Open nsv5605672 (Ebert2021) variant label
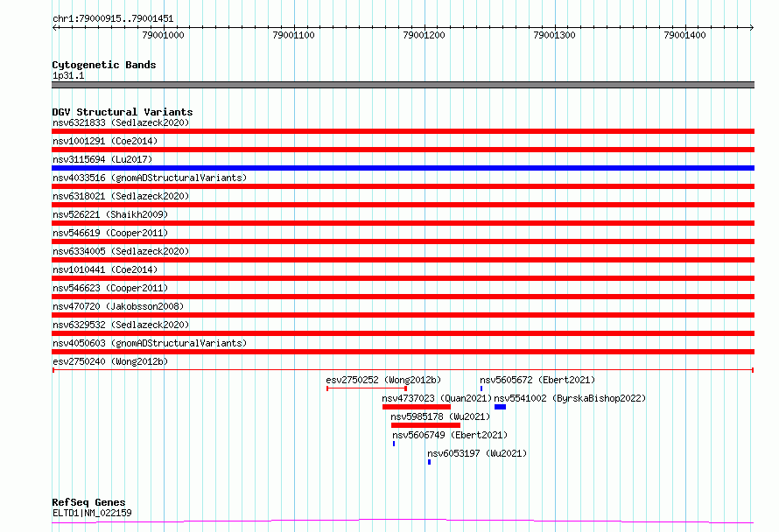The image size is (779, 532). click(x=537, y=380)
